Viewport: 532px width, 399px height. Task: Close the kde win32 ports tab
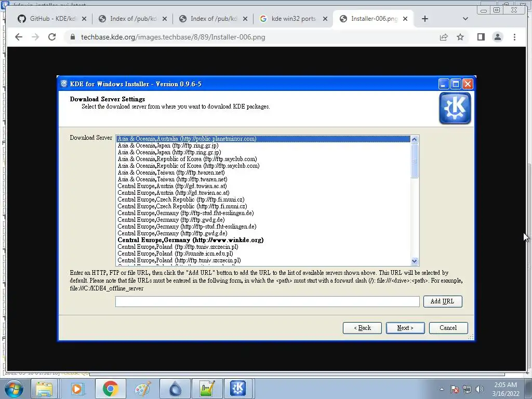(x=325, y=19)
